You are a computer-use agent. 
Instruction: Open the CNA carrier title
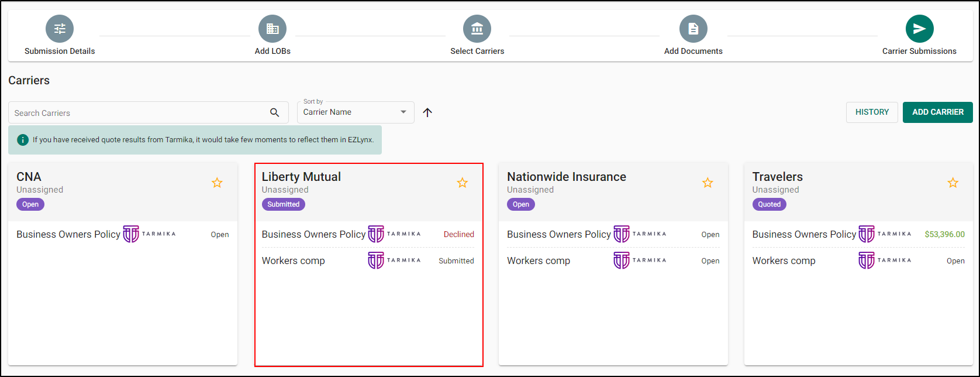29,177
